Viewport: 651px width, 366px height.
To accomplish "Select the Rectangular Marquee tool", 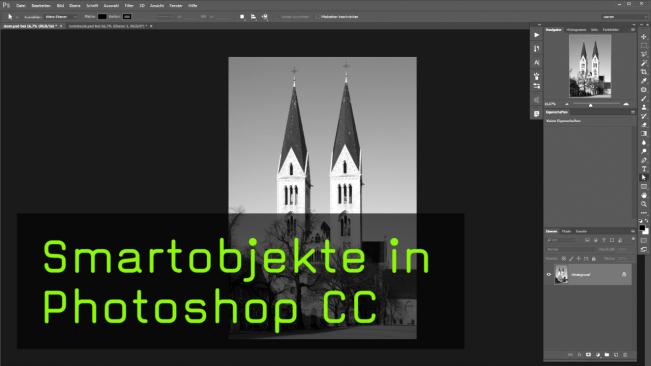I will tap(644, 45).
